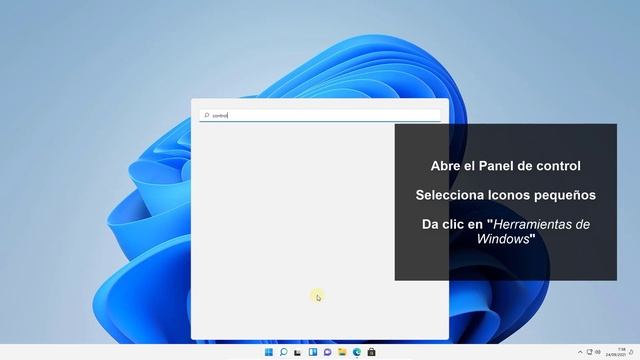
Task: Click the volume icon in system tray
Action: pyautogui.click(x=598, y=352)
